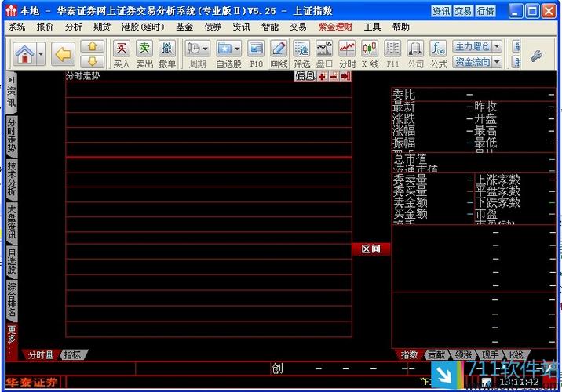The width and height of the screenshot is (562, 392).
Task: Open the F11 list icon
Action: 392,49
